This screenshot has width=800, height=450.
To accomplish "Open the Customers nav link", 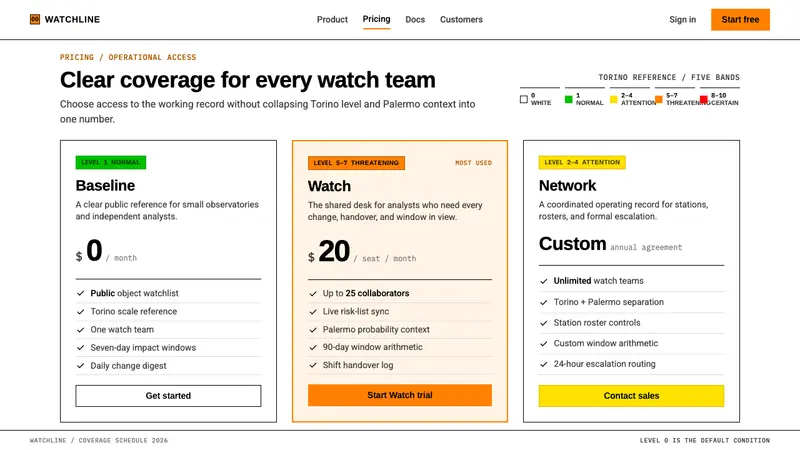I will [461, 19].
